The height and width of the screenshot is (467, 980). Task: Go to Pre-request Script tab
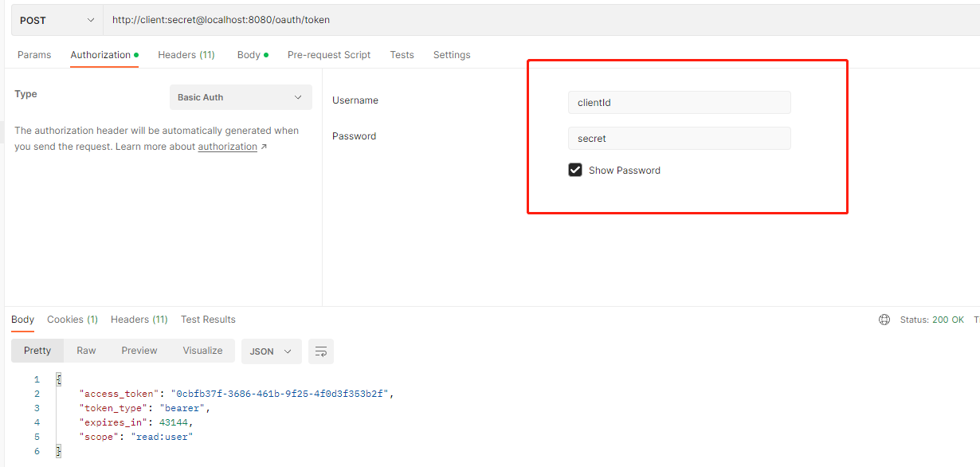coord(329,55)
